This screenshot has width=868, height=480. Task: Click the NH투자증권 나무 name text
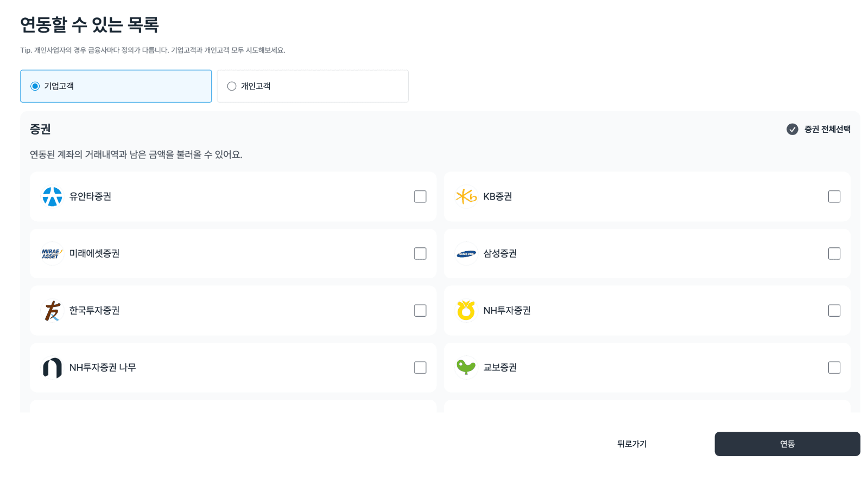(x=103, y=367)
